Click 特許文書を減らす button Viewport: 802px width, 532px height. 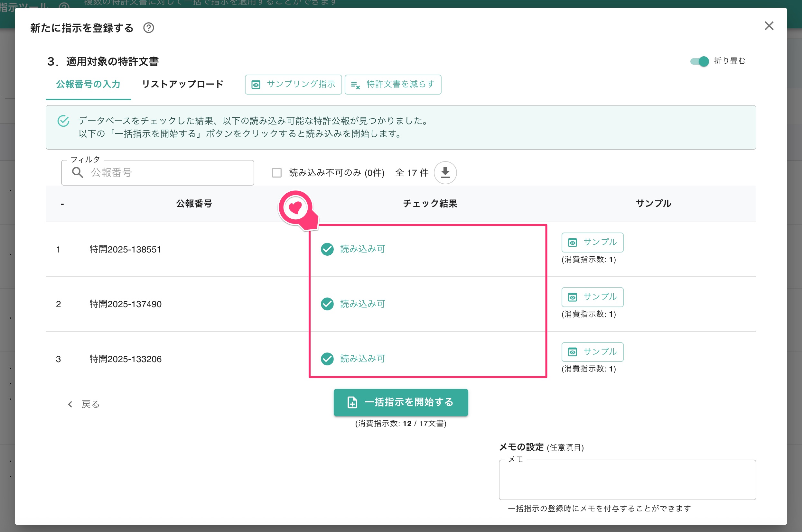pyautogui.click(x=393, y=85)
